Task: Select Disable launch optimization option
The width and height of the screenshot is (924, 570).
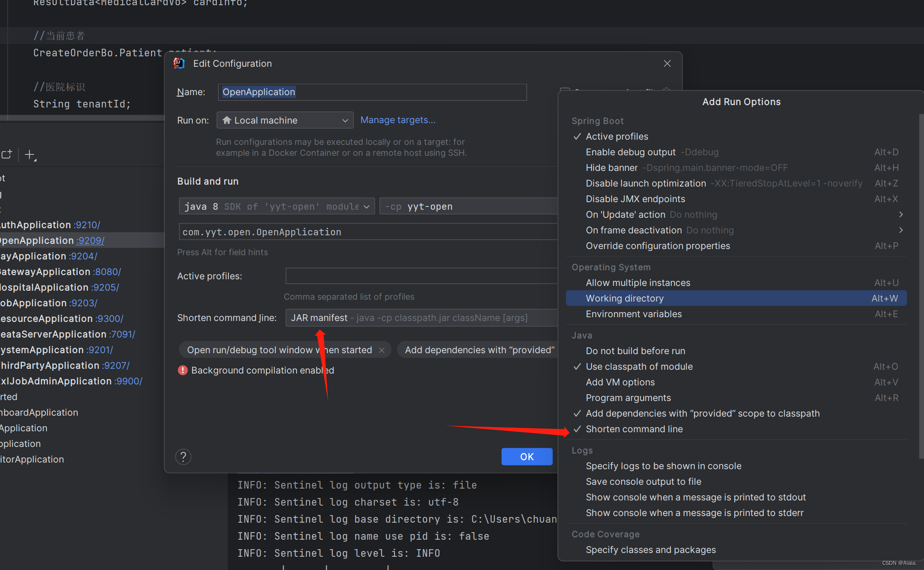Action: [x=736, y=183]
